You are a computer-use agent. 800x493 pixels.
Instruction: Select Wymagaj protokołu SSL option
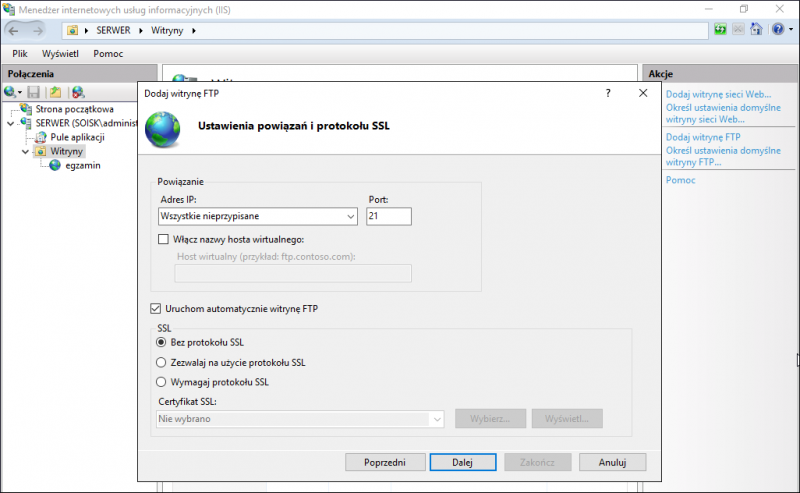161,382
